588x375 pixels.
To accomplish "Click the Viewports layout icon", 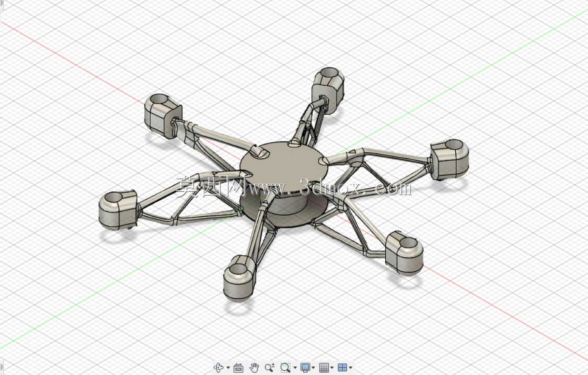I will [342, 368].
